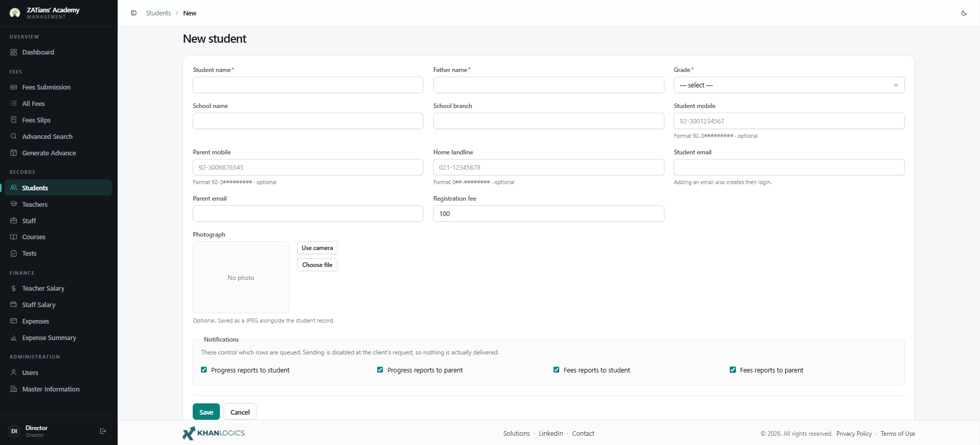Focus the Student name field
The height and width of the screenshot is (445, 980).
tap(308, 85)
